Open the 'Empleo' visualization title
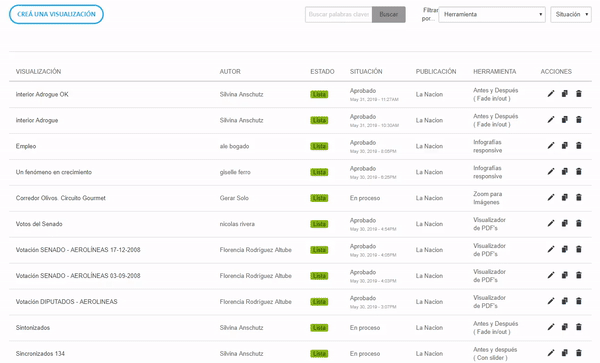Screen dimensions: 600x363 pyautogui.click(x=26, y=147)
